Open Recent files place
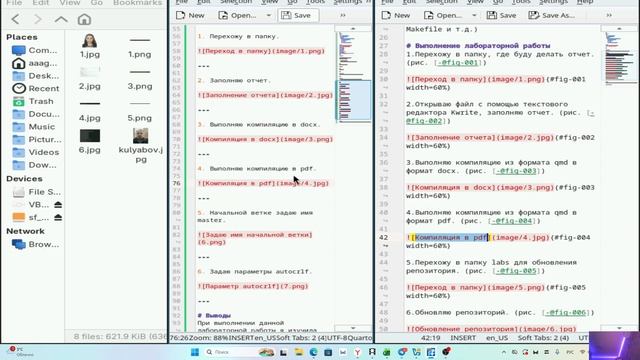The height and width of the screenshot is (360, 640). tap(35, 89)
